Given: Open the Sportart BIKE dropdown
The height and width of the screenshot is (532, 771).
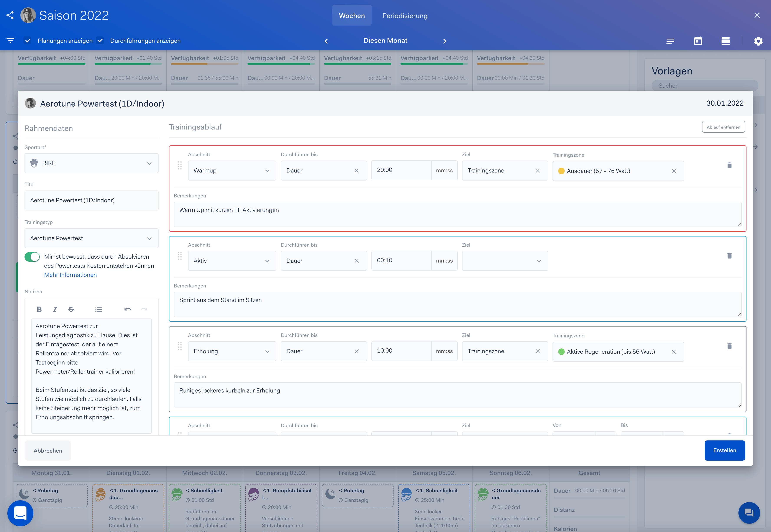Looking at the screenshot, I should [x=91, y=163].
